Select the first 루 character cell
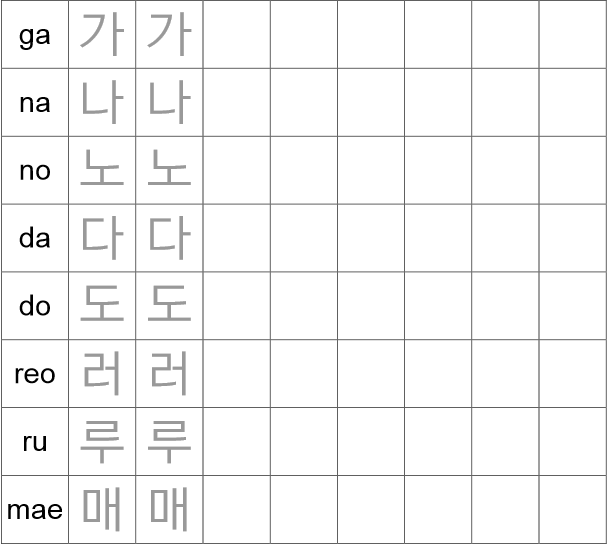 point(102,442)
